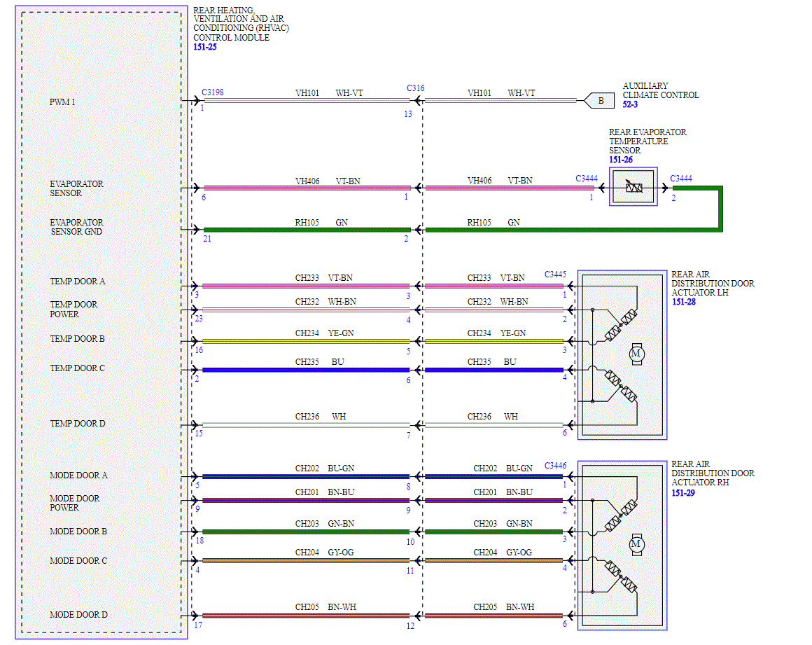Click the left CH235 BU wire label
This screenshot has width=812, height=645.
319,361
